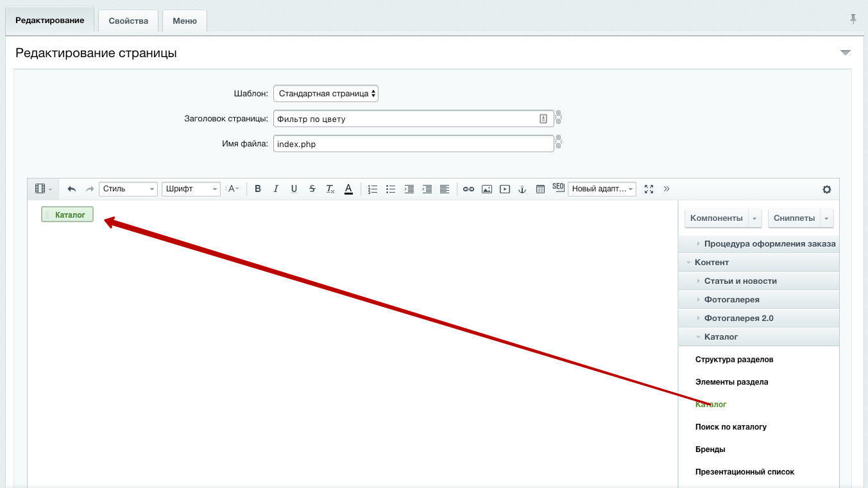Show more toolbar buttons
868x488 pixels.
(667, 189)
